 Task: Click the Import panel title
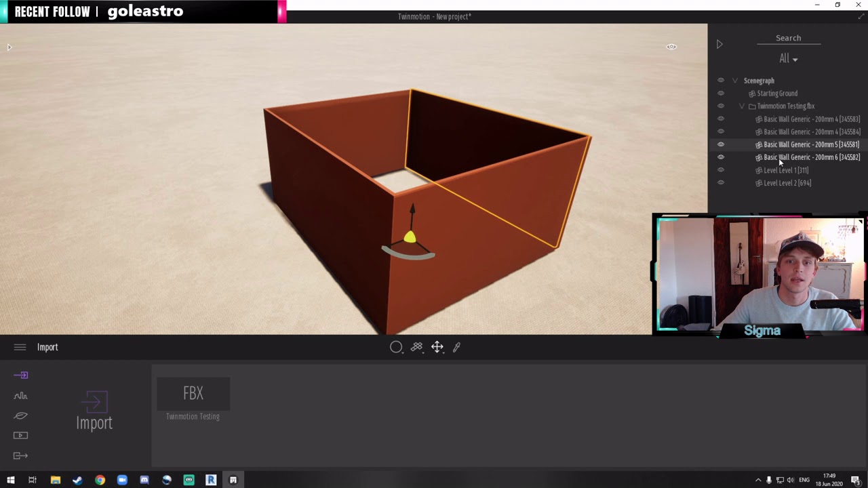47,347
